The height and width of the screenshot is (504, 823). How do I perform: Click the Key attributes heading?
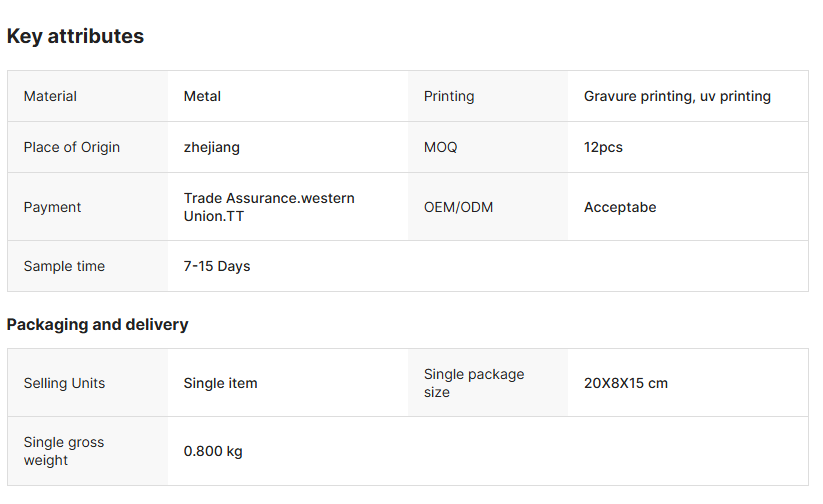coord(75,36)
